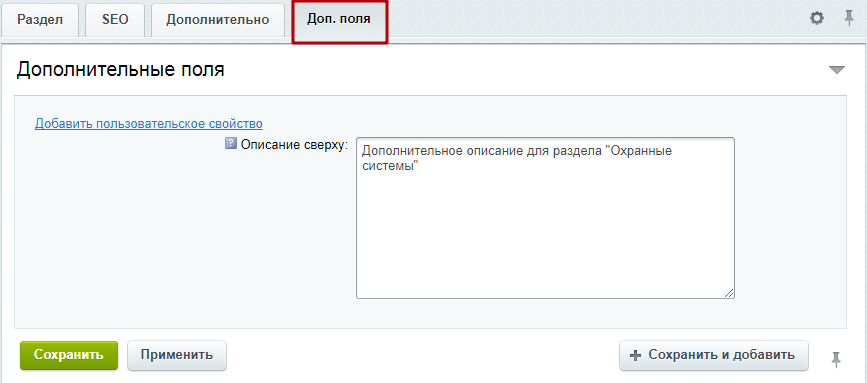The width and height of the screenshot is (867, 383).
Task: Click the Сохранить button
Action: 69,355
